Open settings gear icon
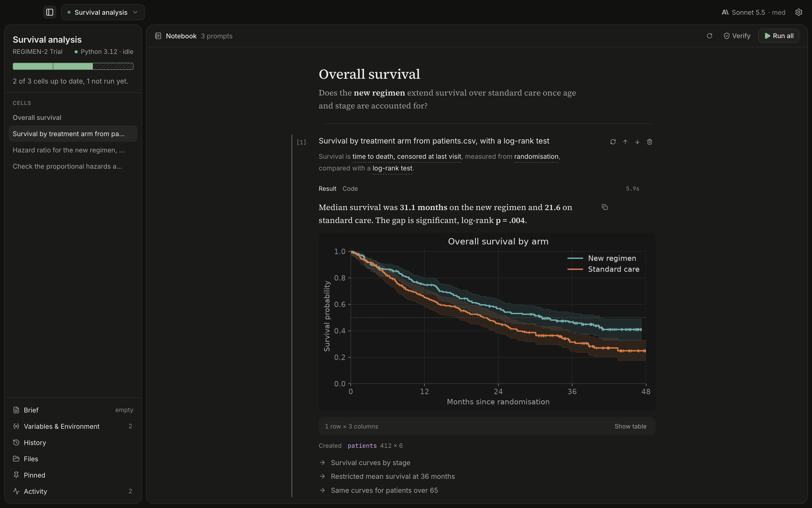Screen dimensions: 812x508 799,12
